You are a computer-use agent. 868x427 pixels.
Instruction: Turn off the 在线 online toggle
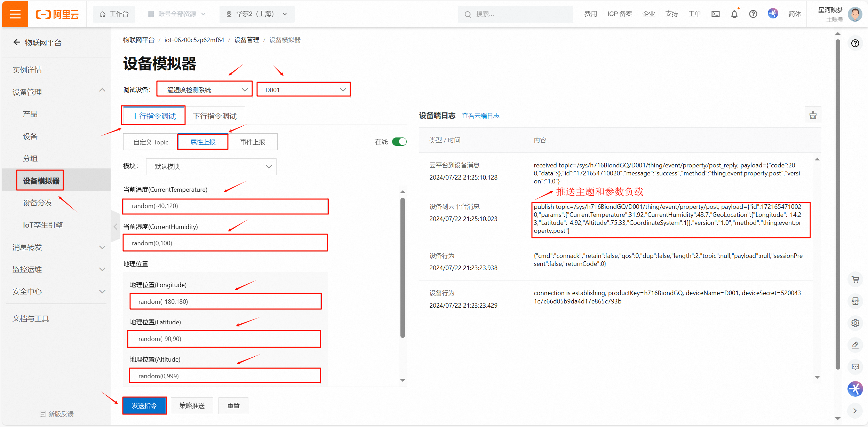coord(399,142)
